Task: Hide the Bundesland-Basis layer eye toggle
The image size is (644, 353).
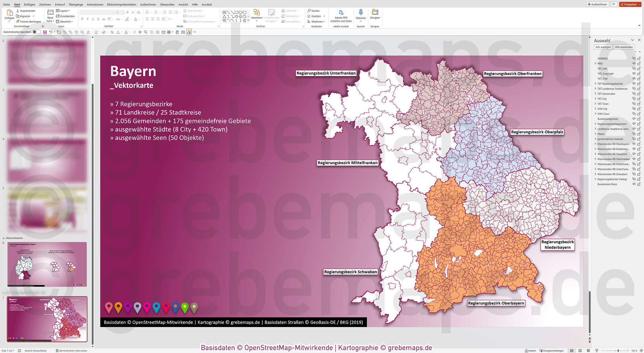Action: (x=634, y=184)
